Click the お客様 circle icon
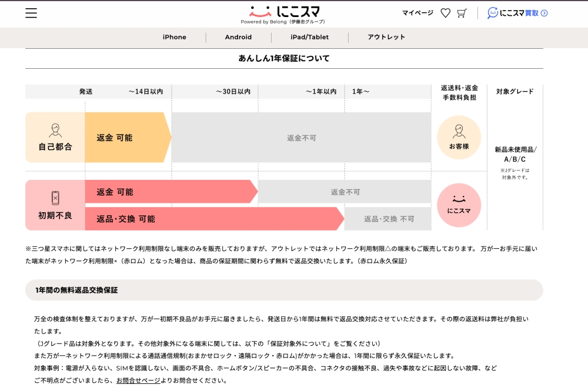Image resolution: width=588 pixels, height=391 pixels. (x=459, y=137)
